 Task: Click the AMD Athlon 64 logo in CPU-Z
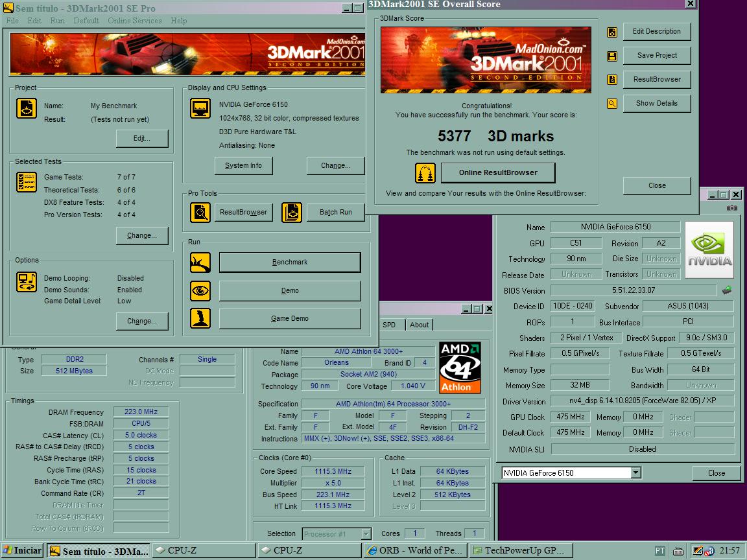point(460,367)
